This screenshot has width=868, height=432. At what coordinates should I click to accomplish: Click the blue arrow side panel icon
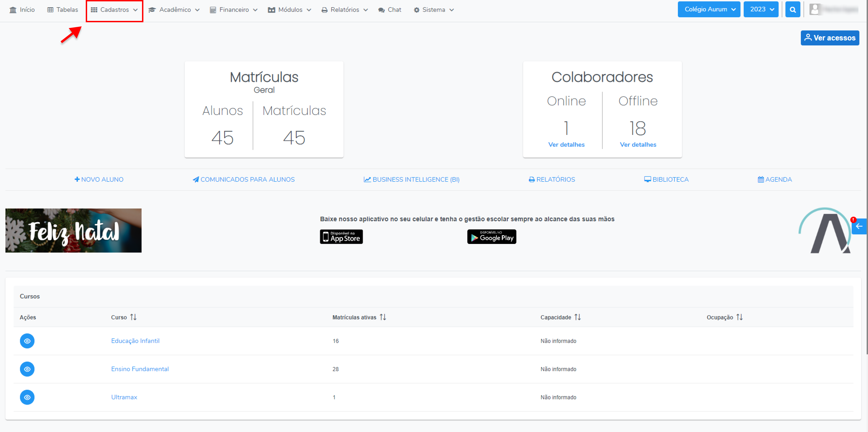click(x=859, y=226)
